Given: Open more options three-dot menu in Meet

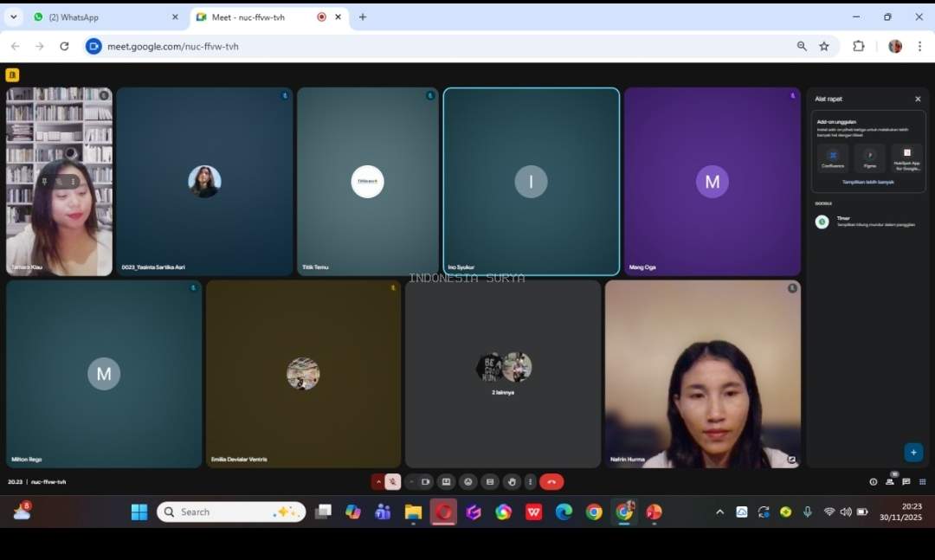Looking at the screenshot, I should click(x=530, y=482).
